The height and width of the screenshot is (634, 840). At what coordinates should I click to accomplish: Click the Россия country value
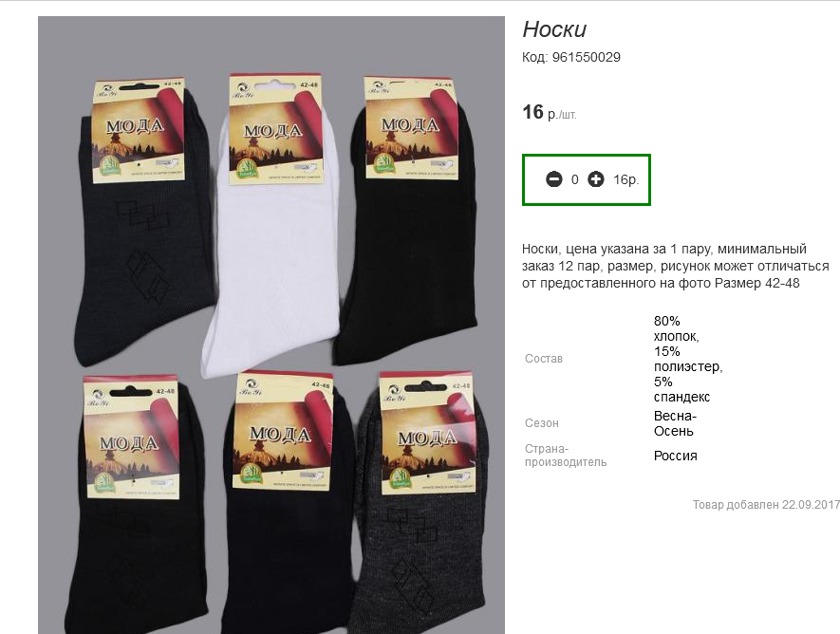[676, 456]
